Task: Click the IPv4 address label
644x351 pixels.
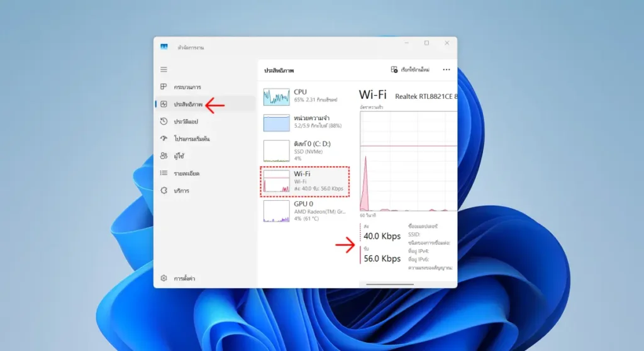Action: (x=418, y=251)
